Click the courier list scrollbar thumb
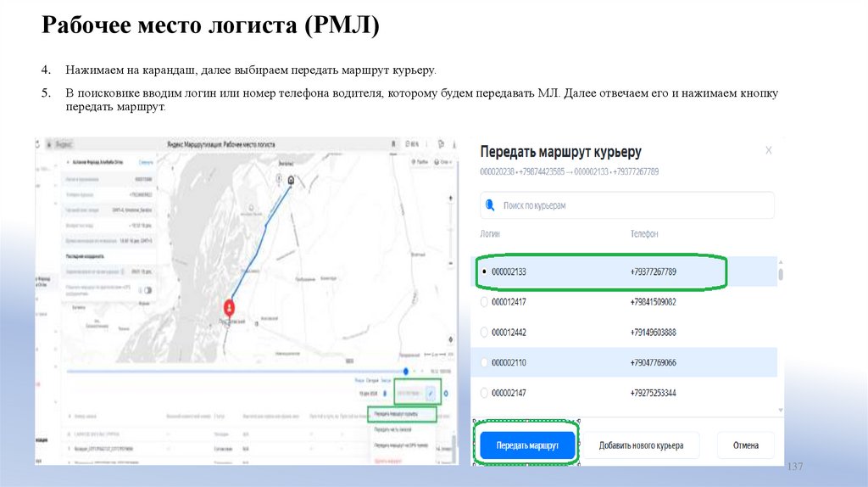868x487 pixels. [781, 274]
